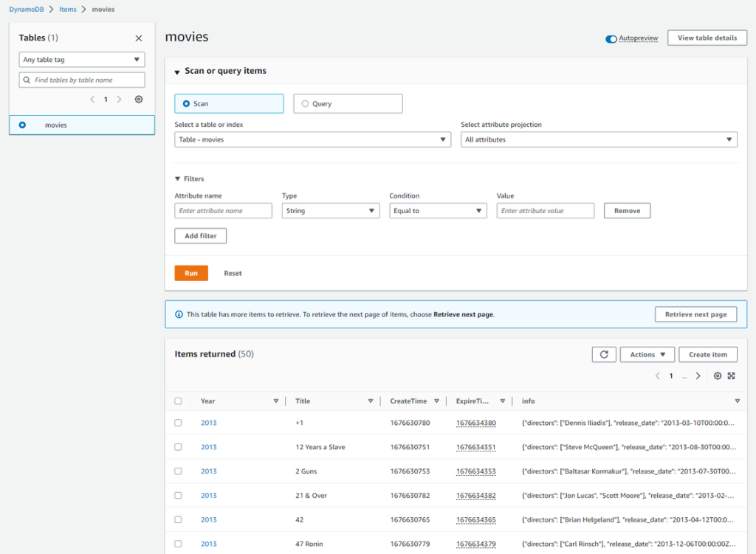Close the Tables side panel
Screen dimensions: 756x554
point(139,38)
